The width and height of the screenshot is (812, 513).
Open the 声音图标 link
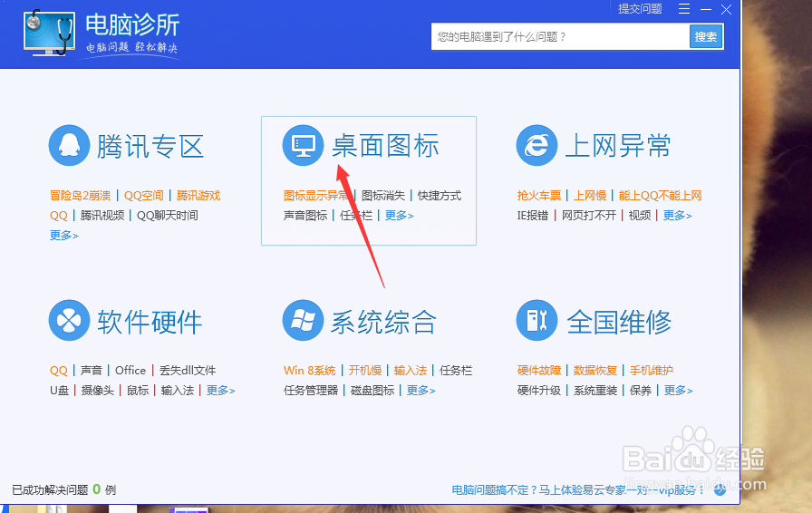coord(305,216)
